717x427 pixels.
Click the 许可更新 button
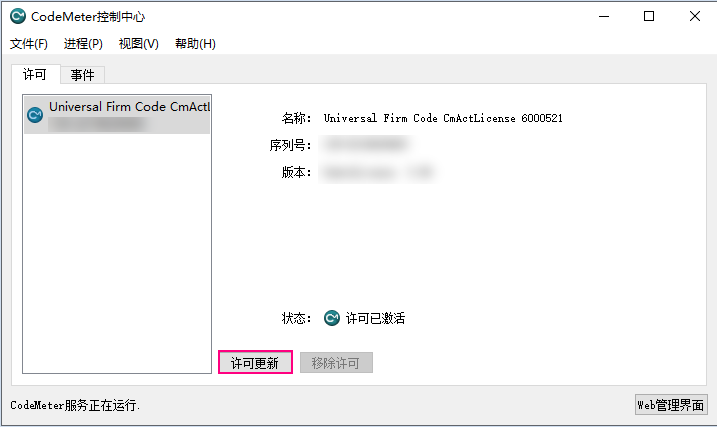pyautogui.click(x=255, y=363)
